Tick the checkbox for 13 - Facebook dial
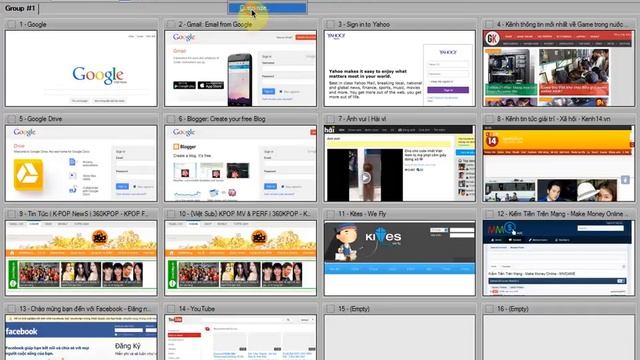640x360 pixels. pos(11,309)
